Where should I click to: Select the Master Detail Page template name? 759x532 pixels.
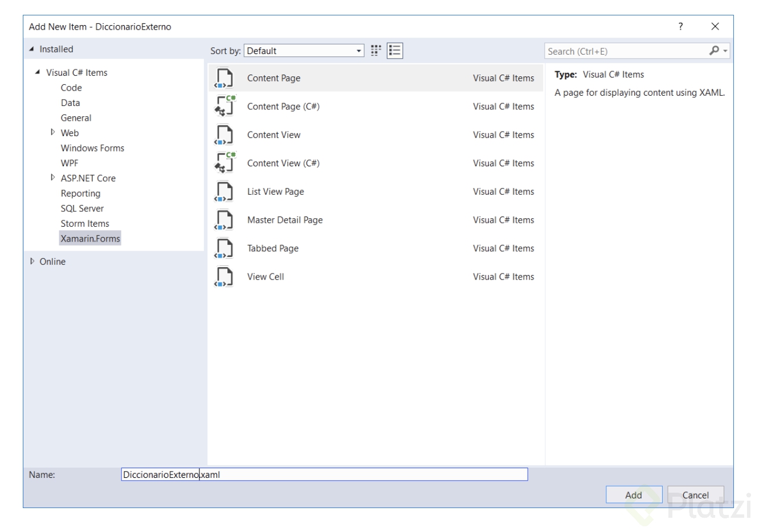tap(285, 220)
